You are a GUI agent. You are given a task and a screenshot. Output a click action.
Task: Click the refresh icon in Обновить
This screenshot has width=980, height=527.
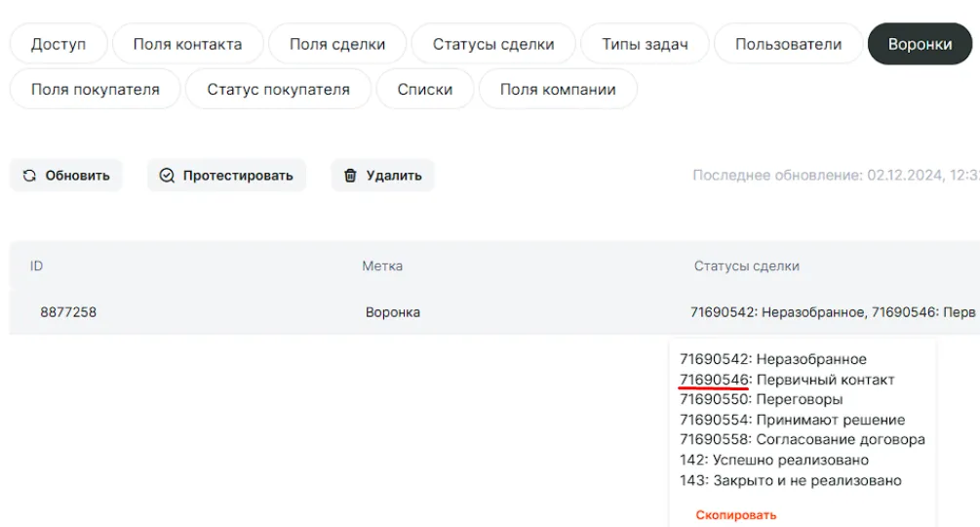[x=29, y=176]
